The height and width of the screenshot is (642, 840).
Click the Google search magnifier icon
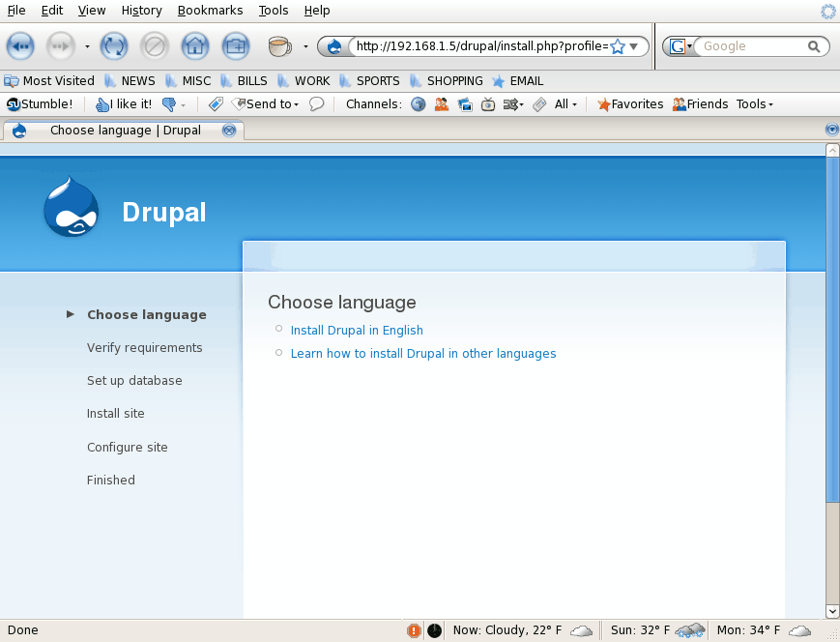814,46
